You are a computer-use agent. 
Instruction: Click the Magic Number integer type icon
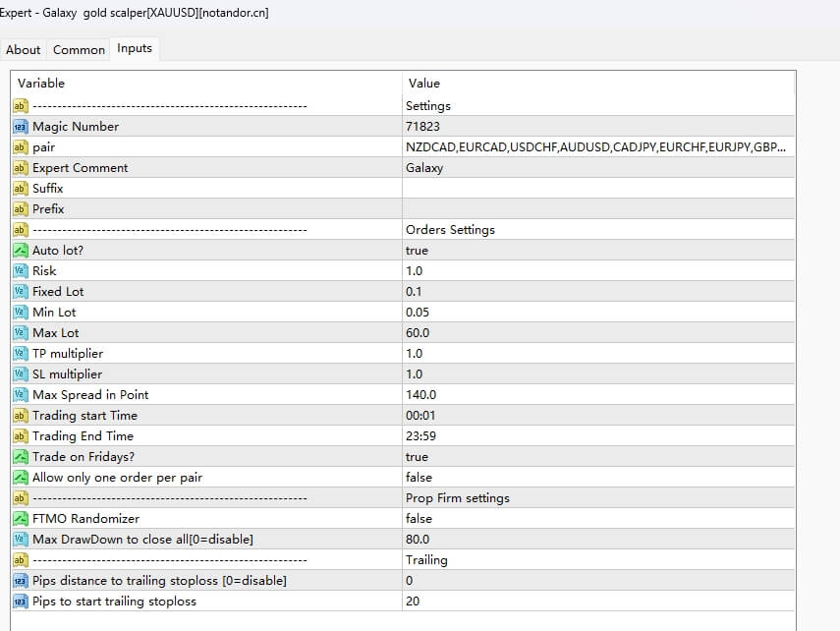click(x=20, y=127)
